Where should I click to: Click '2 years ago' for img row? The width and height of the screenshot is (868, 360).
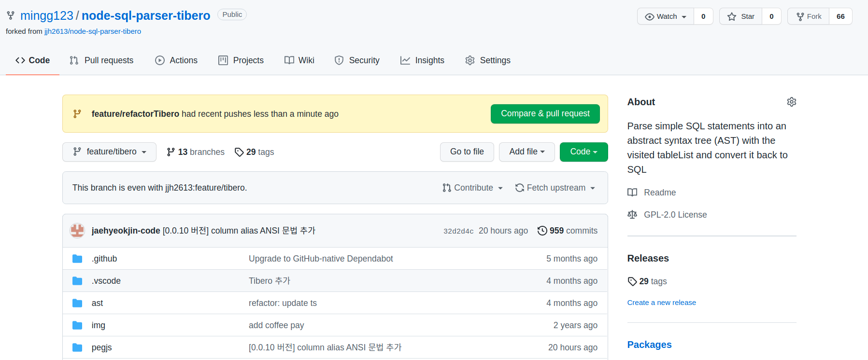coord(575,325)
